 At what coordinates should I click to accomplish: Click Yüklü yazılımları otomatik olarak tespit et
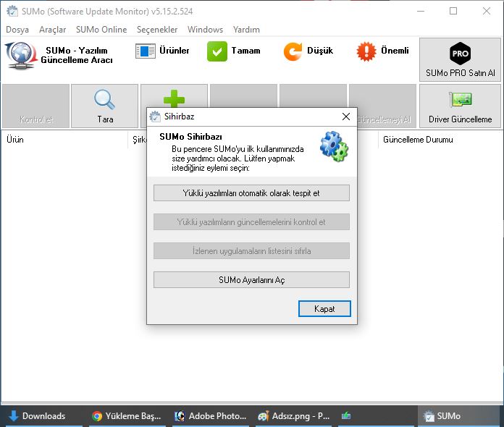click(x=251, y=193)
